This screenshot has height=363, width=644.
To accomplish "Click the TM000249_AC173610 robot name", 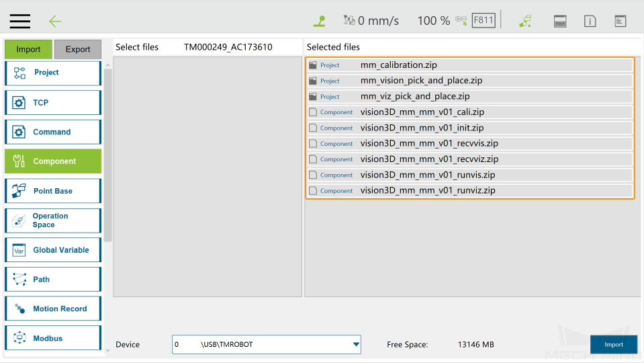I will pyautogui.click(x=228, y=47).
